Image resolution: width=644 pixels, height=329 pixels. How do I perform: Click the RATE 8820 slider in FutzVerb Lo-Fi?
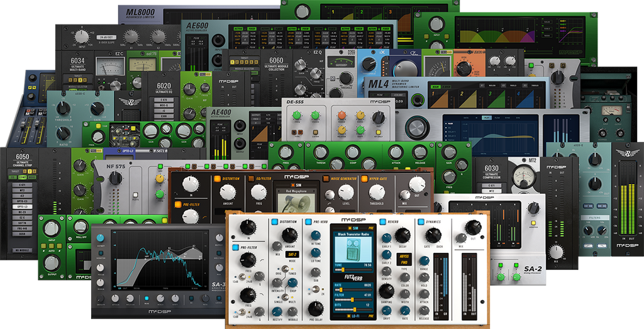point(354,289)
